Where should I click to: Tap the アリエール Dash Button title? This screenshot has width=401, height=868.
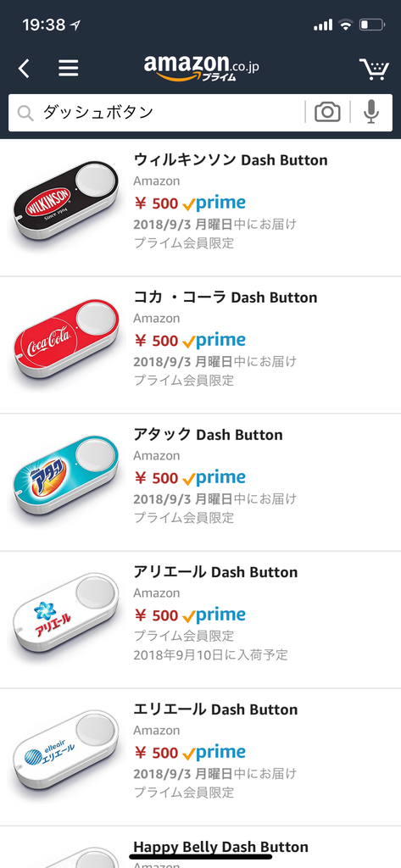[215, 572]
